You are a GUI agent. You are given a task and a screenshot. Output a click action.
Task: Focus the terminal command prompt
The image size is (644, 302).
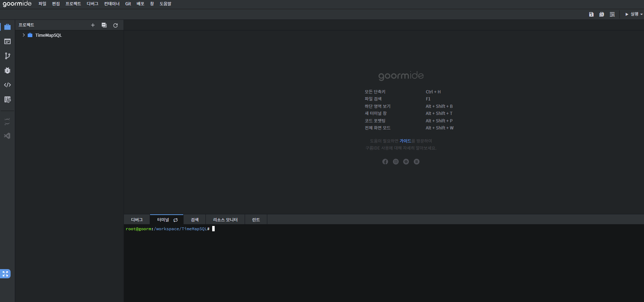[x=213, y=229]
